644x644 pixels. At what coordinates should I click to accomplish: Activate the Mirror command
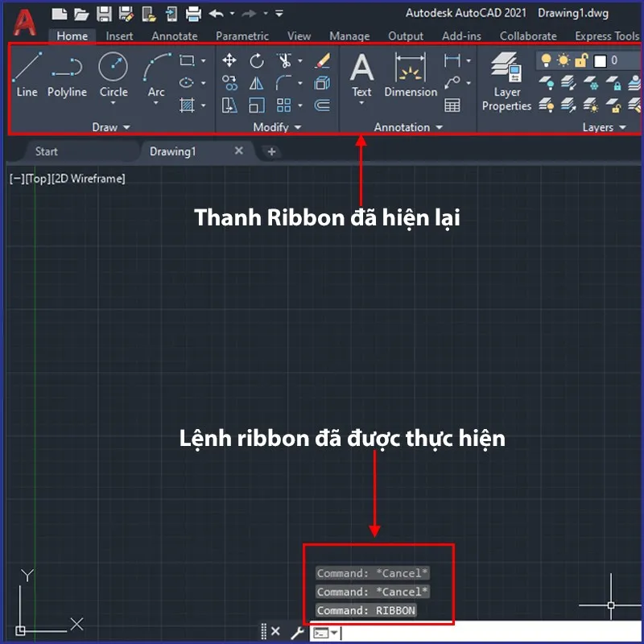pos(255,82)
